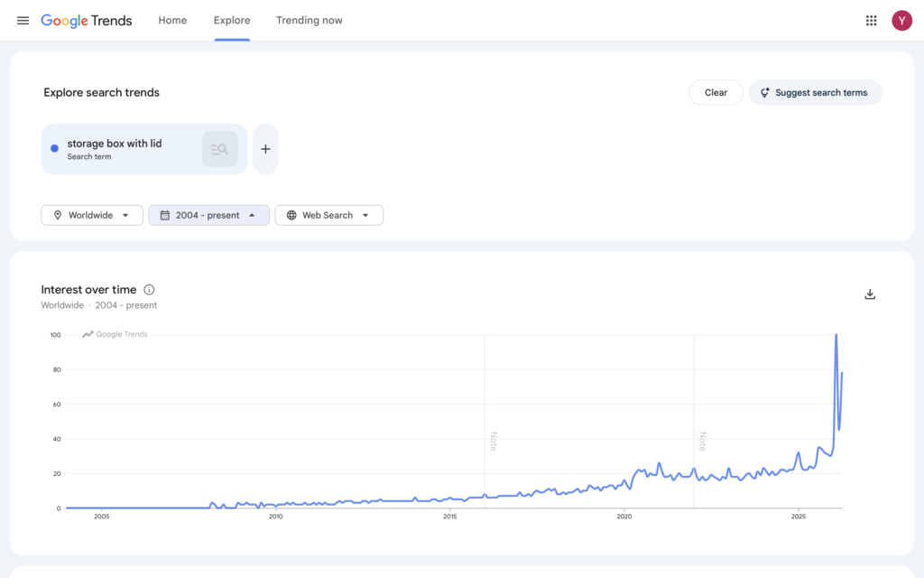Open the Google apps grid
The image size is (924, 578).
tap(871, 21)
